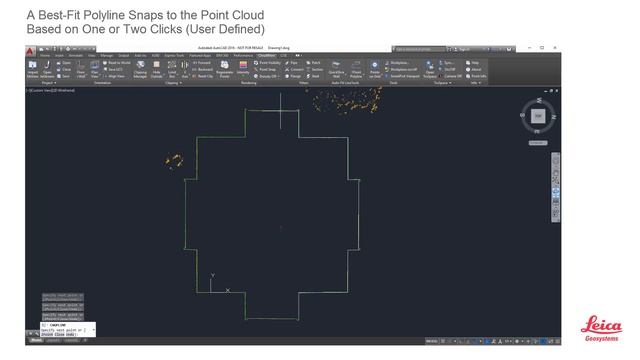Click the Close project button
This screenshot has height=360, width=640.
pyautogui.click(x=64, y=69)
